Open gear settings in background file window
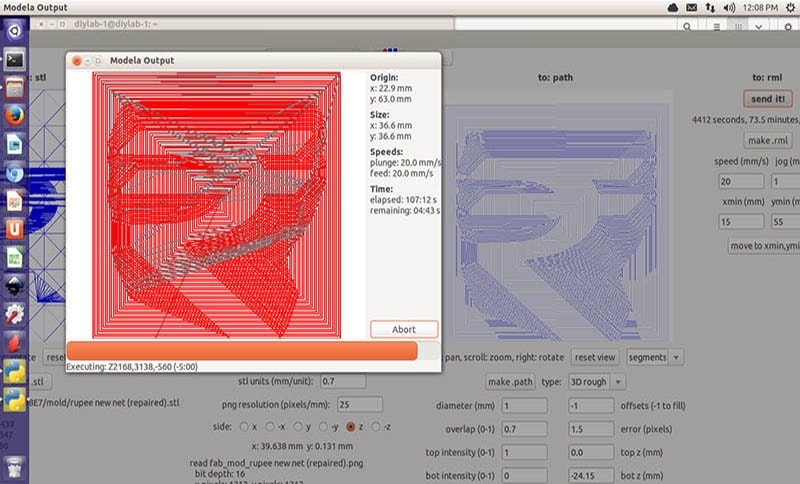This screenshot has height=484, width=800. (788, 27)
